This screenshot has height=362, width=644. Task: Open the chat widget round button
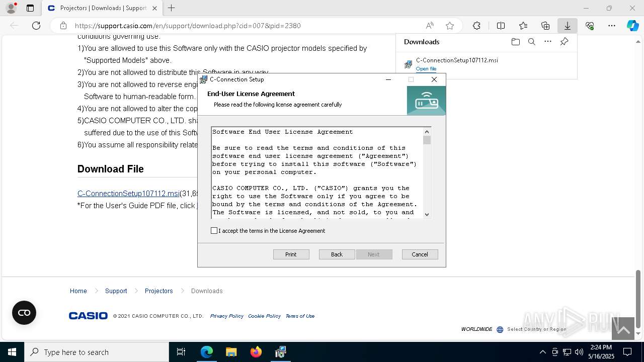click(24, 313)
